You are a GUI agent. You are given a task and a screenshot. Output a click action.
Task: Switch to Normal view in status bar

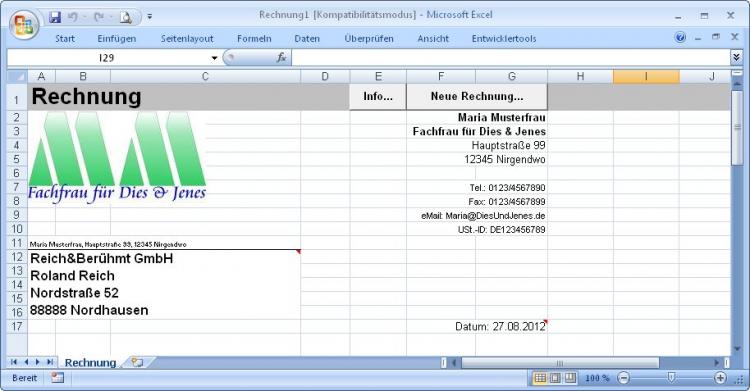point(540,378)
